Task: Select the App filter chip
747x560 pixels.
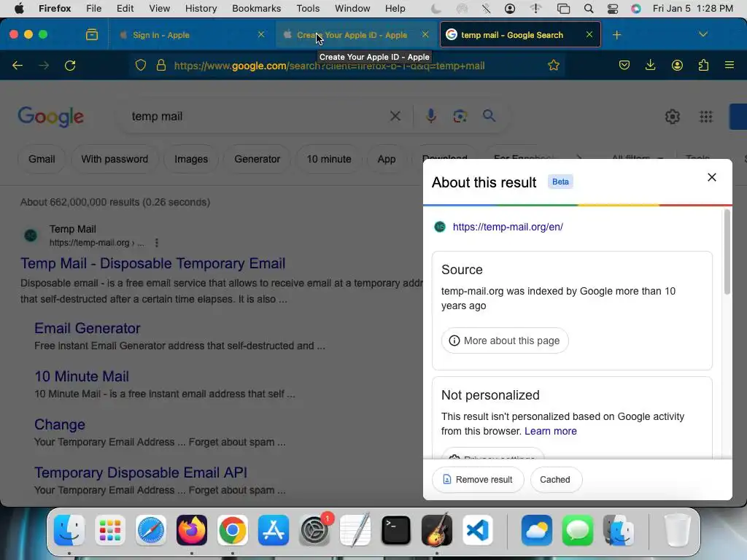Action: pos(387,159)
